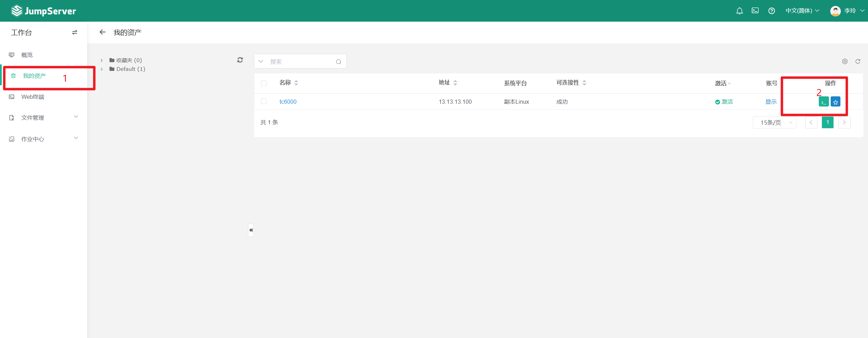Open table column settings gear icon
This screenshot has width=868, height=338.
pos(845,61)
